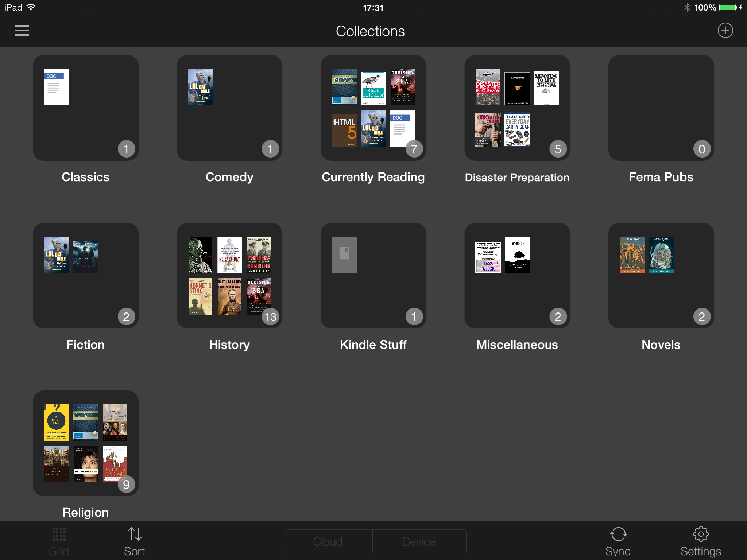The image size is (747, 560).
Task: Open the Kindle Stuff collection
Action: click(x=373, y=276)
